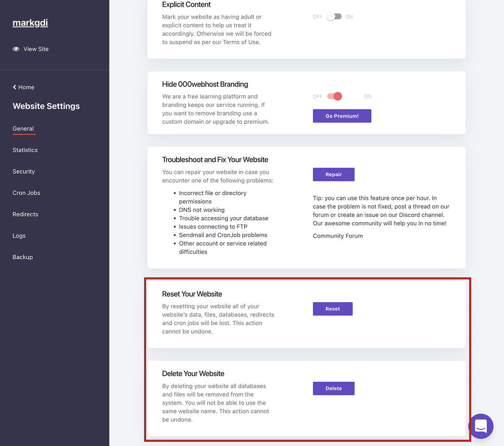Click the markgdi site name link
Viewport: 504px width, 446px height.
click(x=30, y=23)
